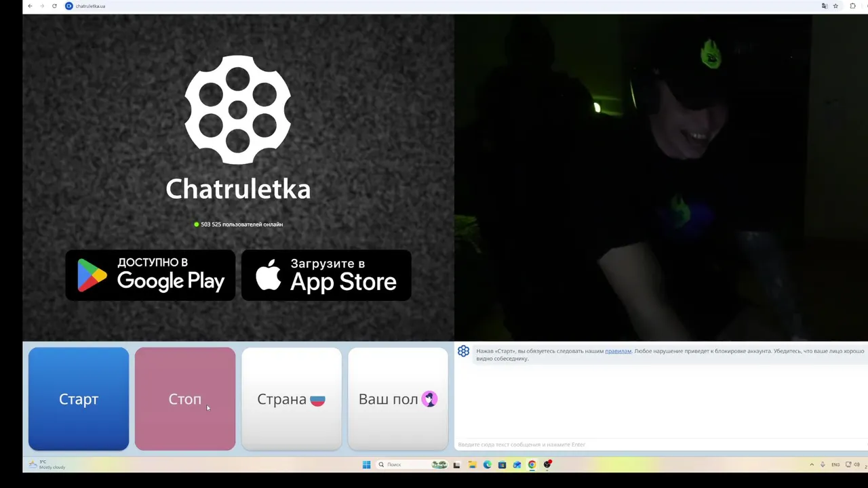Open Microsoft Edge from the taskbar
The width and height of the screenshot is (868, 488).
point(487,464)
